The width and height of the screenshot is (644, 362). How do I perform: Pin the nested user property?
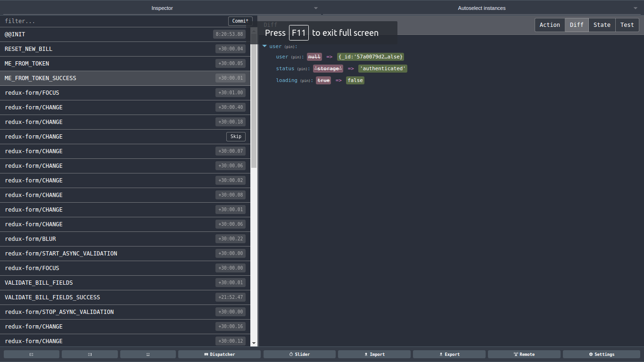pos(297,57)
